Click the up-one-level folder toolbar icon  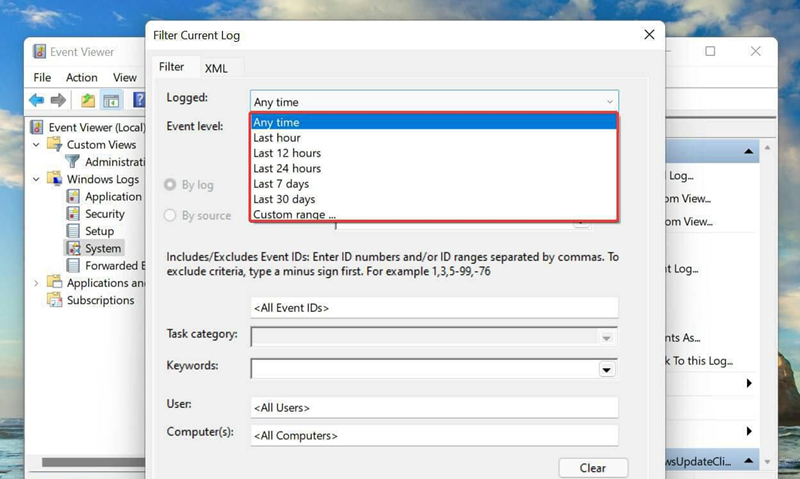(88, 100)
